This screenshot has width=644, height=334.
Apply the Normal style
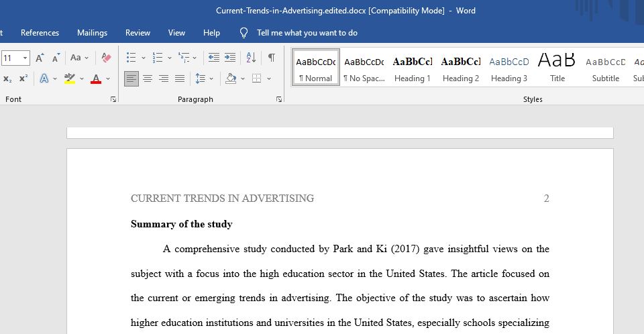[x=316, y=68]
